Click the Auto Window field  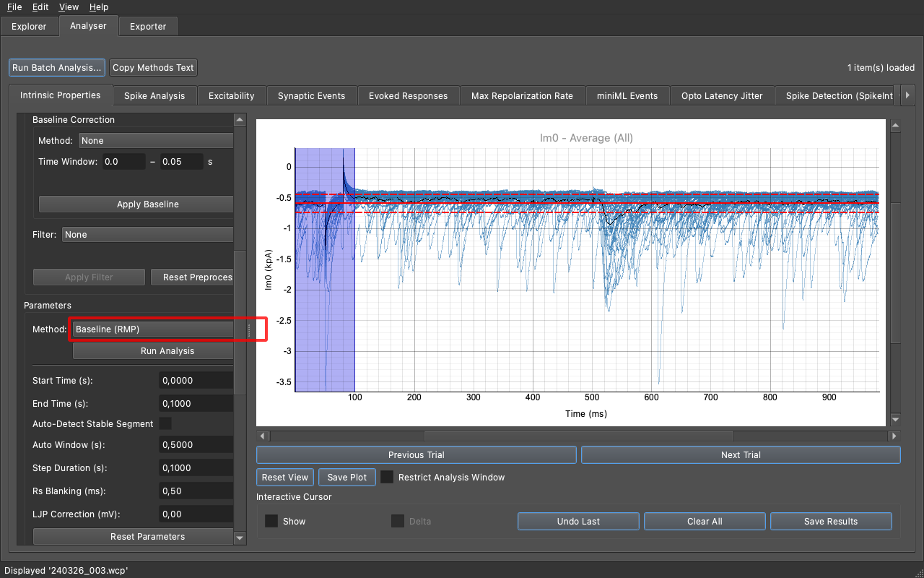click(196, 445)
